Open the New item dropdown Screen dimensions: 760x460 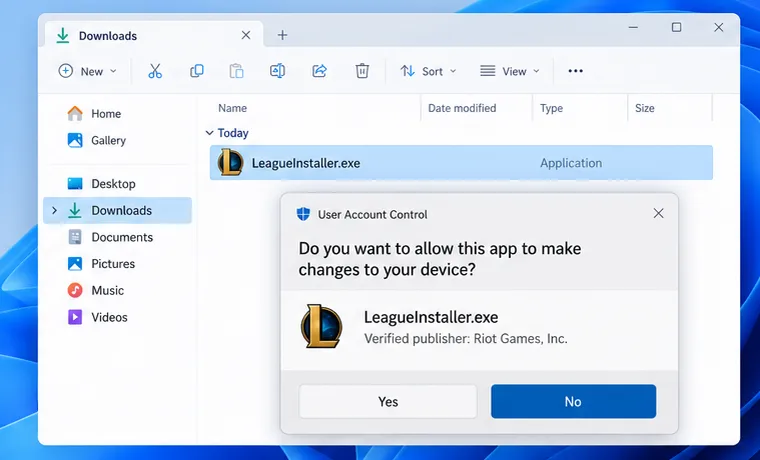(x=88, y=71)
